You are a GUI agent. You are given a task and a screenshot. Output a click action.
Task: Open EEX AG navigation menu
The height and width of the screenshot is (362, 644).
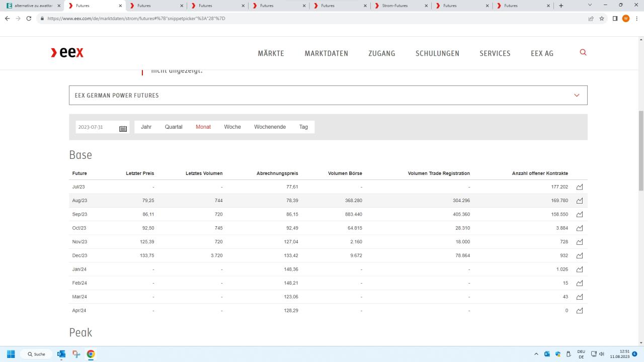(x=542, y=53)
